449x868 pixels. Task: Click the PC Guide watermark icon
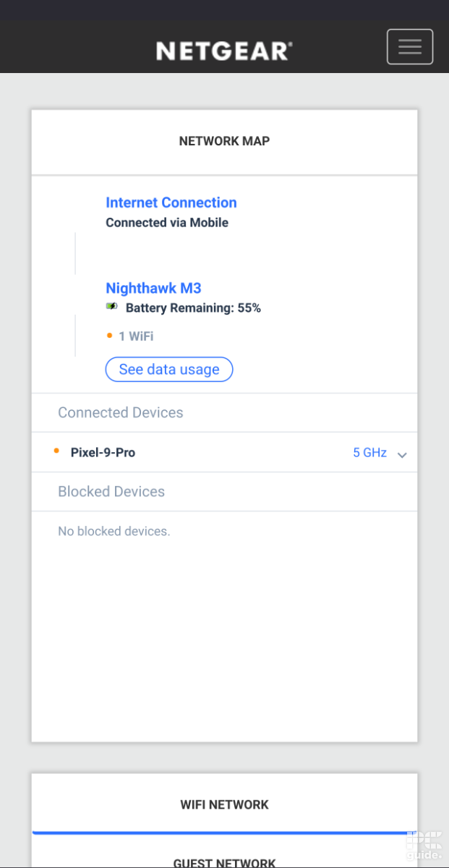coord(424,843)
